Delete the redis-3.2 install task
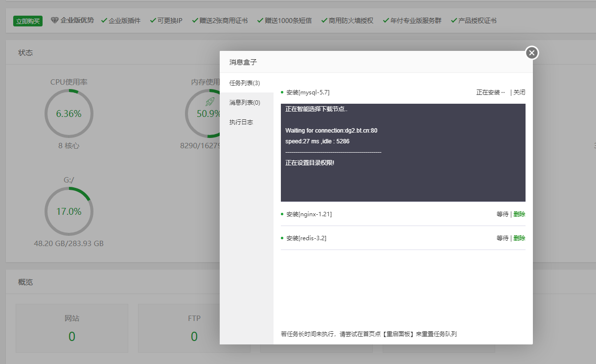The height and width of the screenshot is (364, 596). point(519,238)
